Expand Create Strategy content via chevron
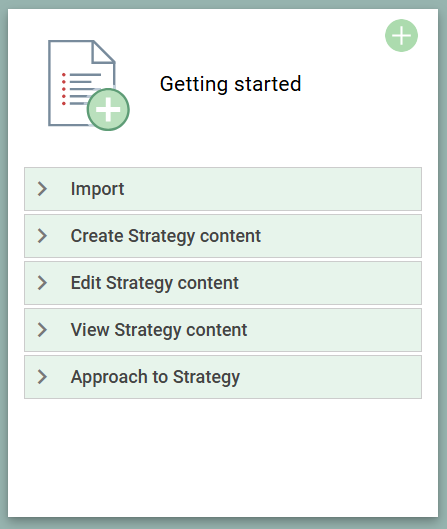This screenshot has height=529, width=447. (42, 235)
